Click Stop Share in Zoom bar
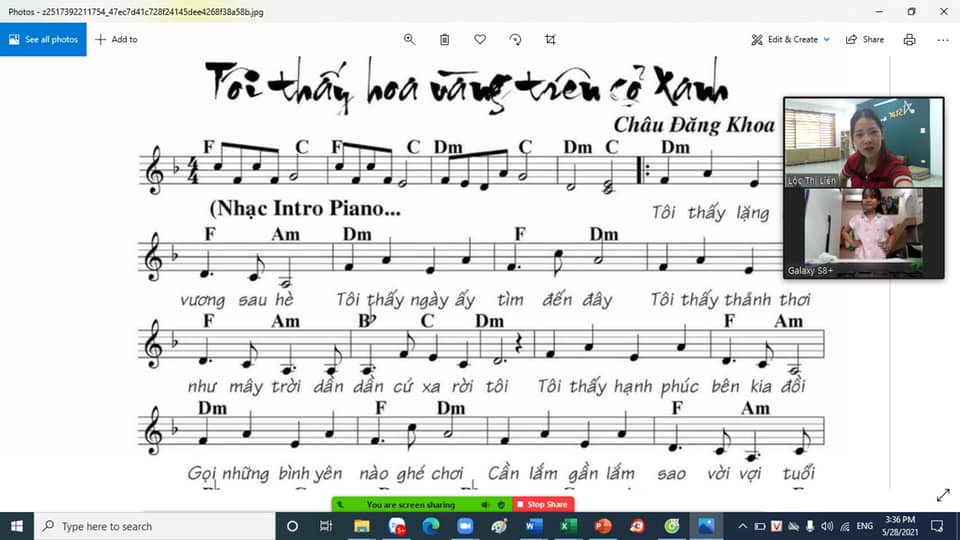The height and width of the screenshot is (540, 960). (542, 504)
